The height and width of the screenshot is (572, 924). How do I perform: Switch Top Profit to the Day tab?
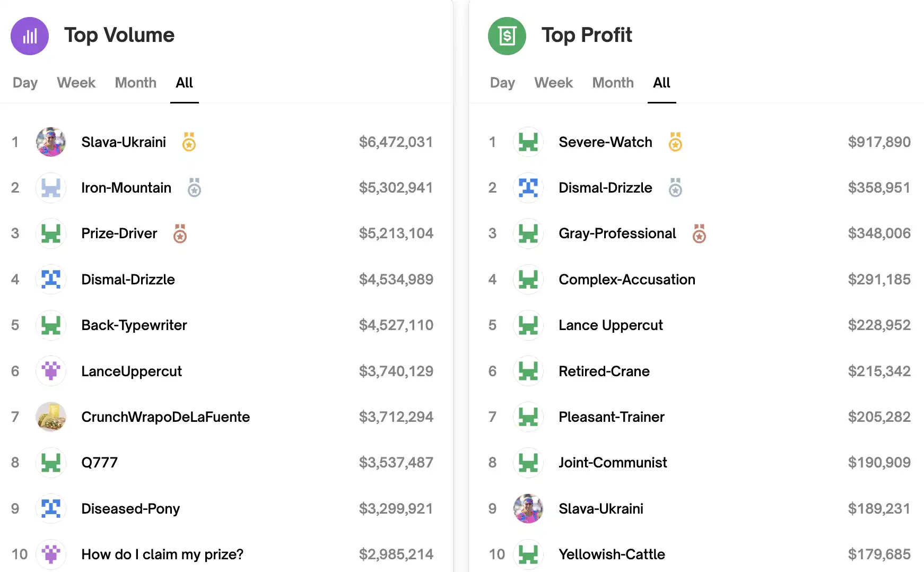[502, 83]
